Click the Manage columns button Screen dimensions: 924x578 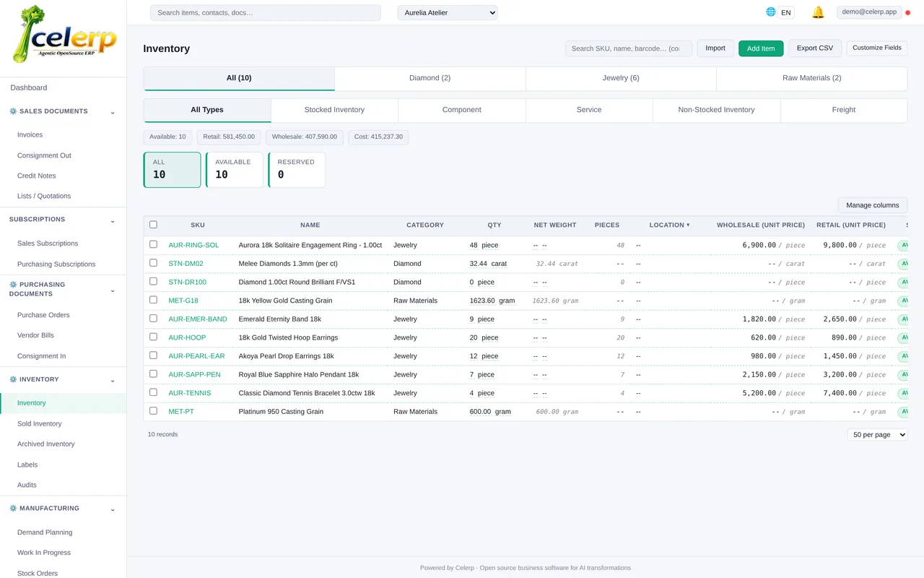pos(873,205)
